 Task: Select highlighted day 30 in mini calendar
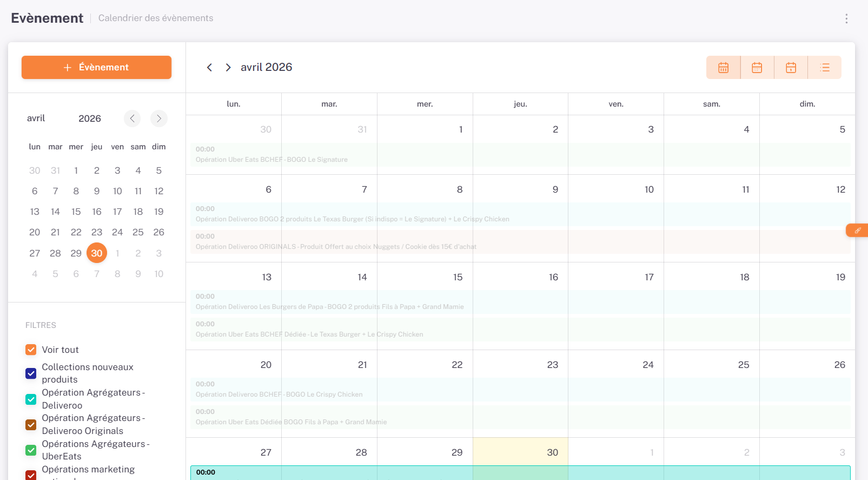tap(97, 253)
